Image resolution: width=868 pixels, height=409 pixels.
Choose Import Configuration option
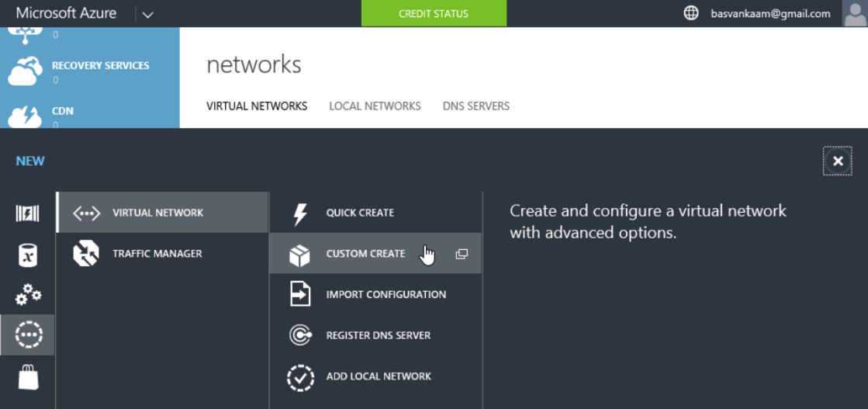[375, 294]
